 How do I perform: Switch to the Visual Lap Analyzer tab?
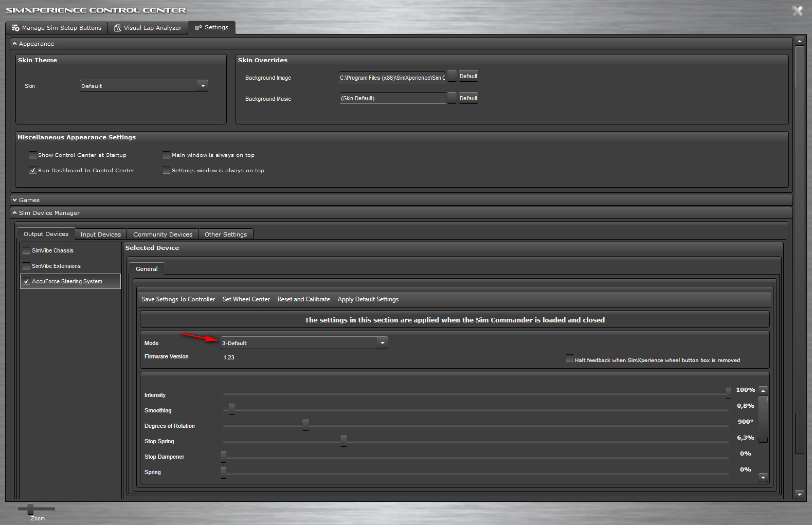[148, 28]
